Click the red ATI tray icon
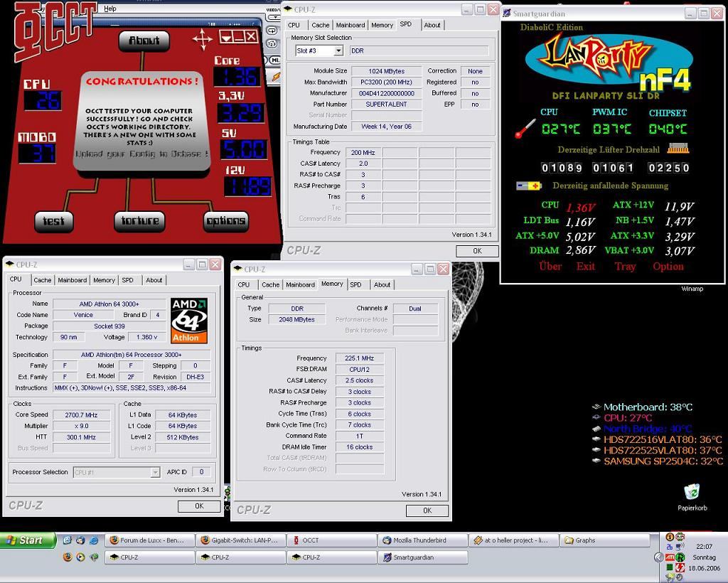The height and width of the screenshot is (583, 728). (x=670, y=557)
